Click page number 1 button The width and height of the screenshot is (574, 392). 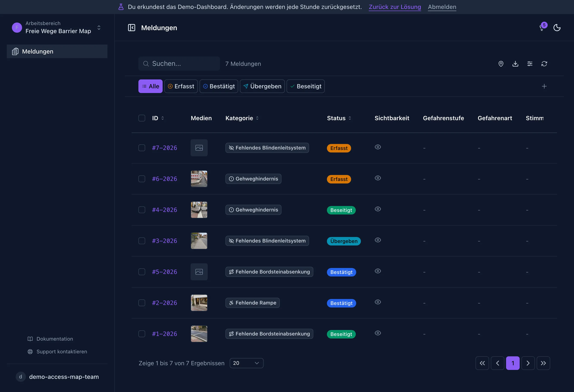point(513,363)
